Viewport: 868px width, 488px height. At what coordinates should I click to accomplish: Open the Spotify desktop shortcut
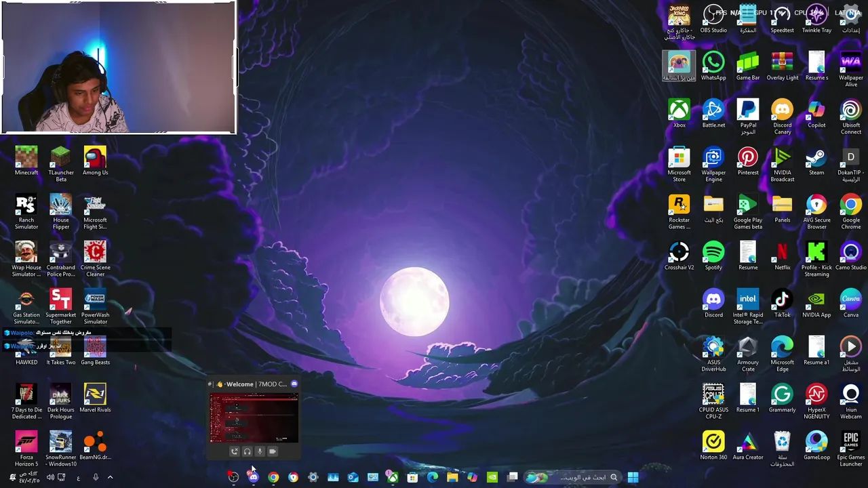coord(713,256)
